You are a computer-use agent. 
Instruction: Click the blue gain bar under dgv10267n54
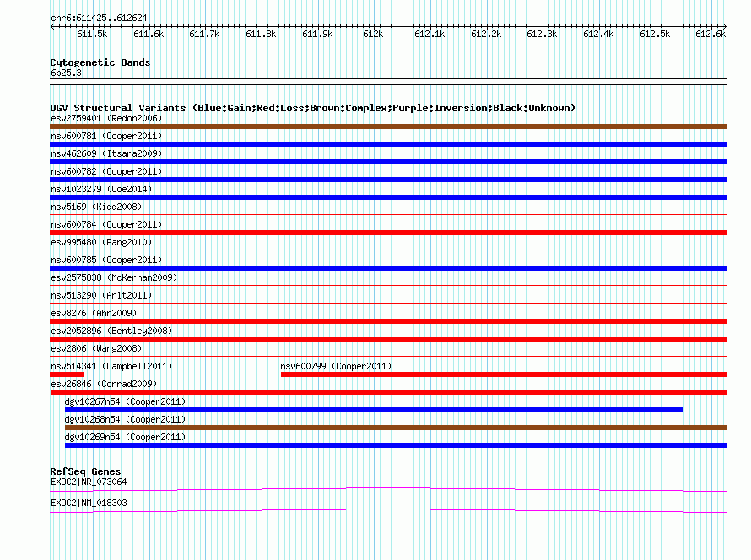pos(374,410)
